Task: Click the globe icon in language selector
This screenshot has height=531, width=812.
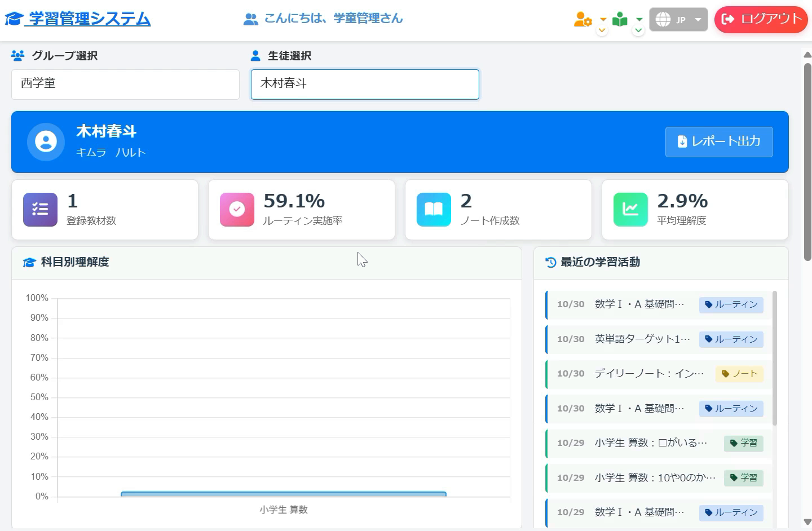Action: 663,20
